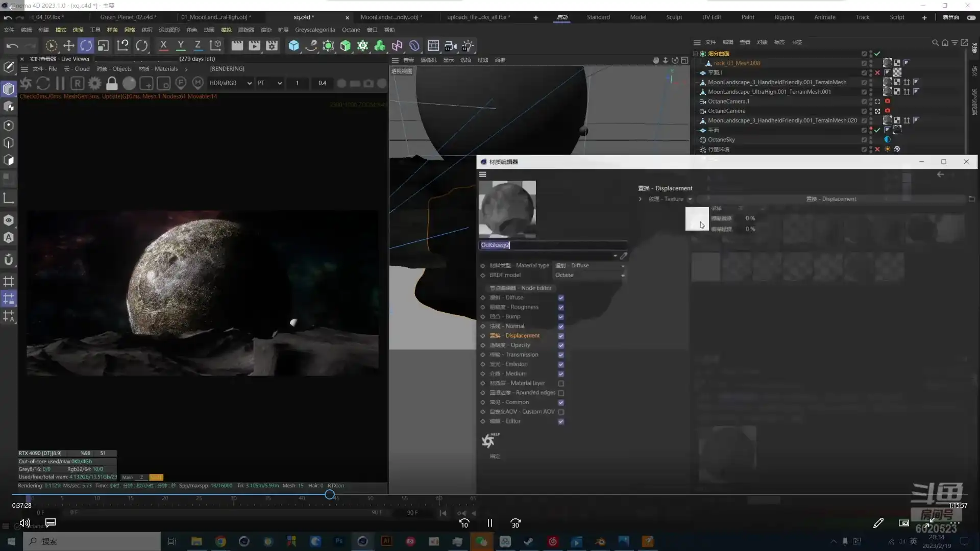
Task: Toggle the Displacement channel checkbox
Action: tap(561, 336)
